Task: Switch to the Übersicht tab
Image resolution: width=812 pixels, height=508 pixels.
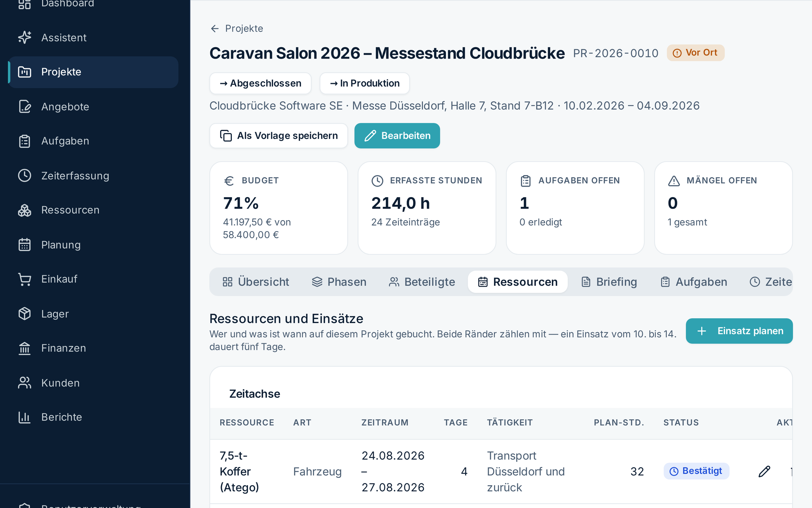Action: 256,282
